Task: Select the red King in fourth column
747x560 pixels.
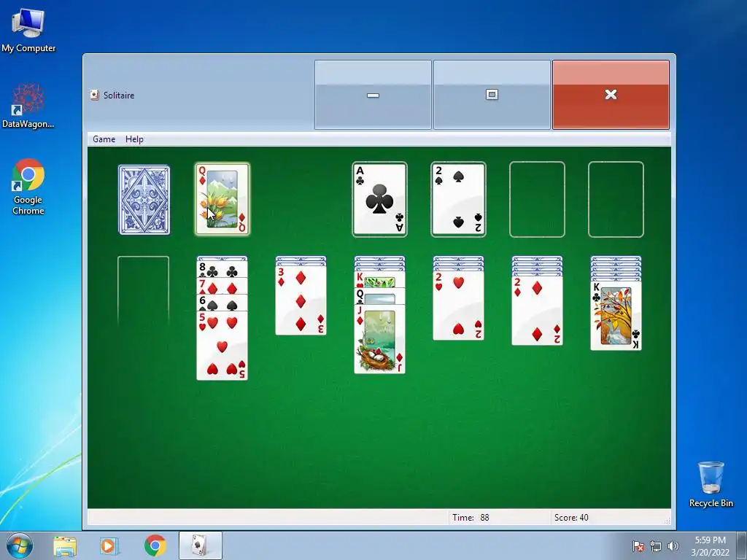Action: [379, 281]
